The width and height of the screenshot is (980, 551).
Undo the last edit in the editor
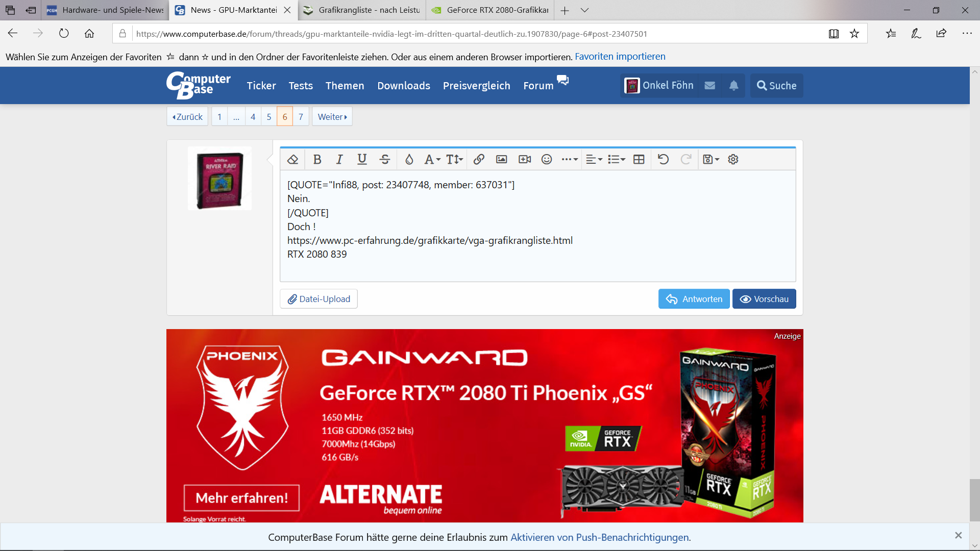click(x=663, y=160)
